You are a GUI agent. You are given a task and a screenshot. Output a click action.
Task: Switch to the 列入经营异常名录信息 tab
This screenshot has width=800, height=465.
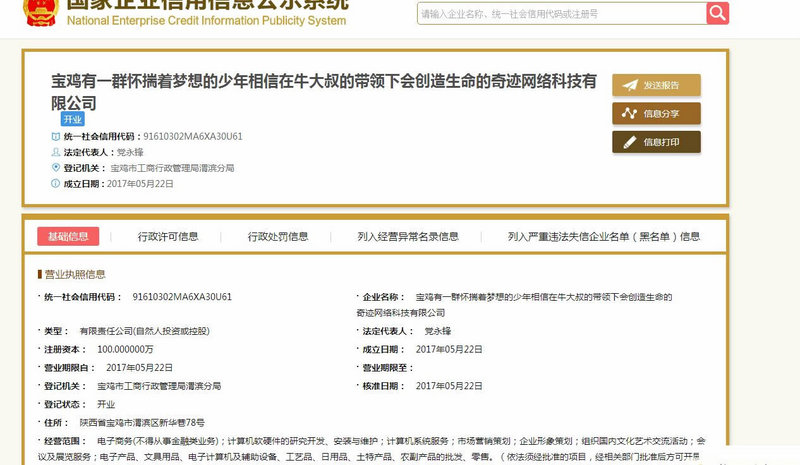tap(408, 236)
